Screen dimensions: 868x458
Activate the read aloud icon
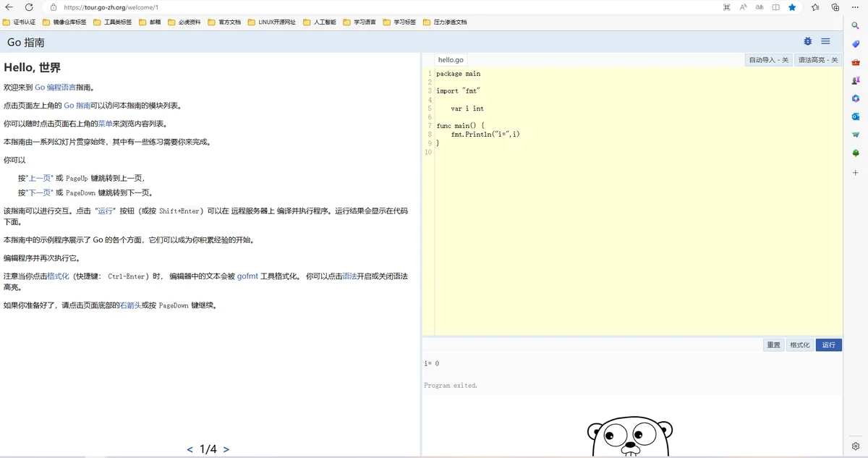click(744, 7)
